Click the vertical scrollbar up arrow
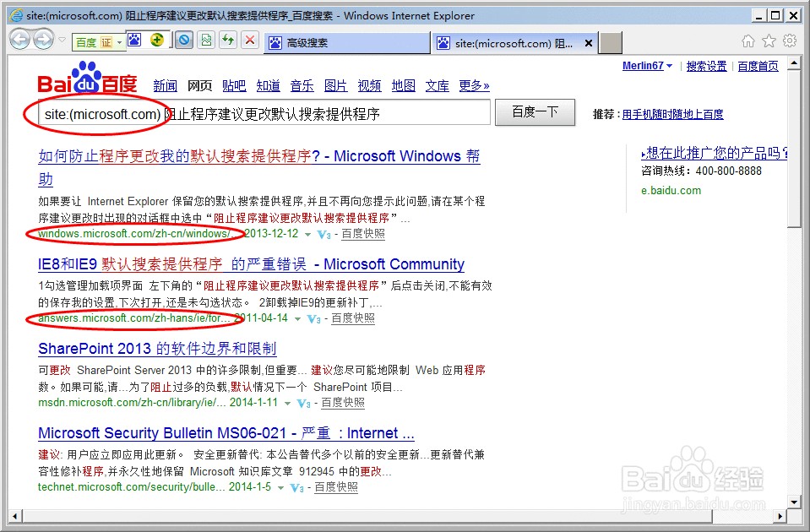Viewport: 810px width, 532px height. (794, 64)
